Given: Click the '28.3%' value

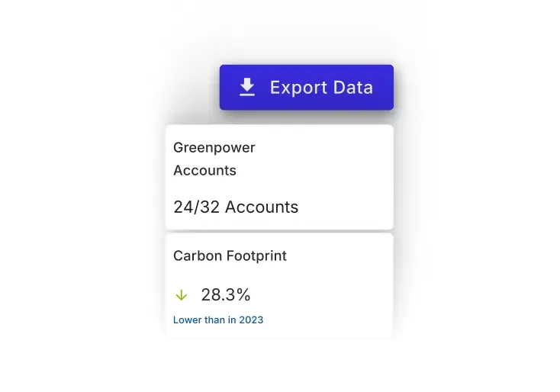Looking at the screenshot, I should point(226,295).
